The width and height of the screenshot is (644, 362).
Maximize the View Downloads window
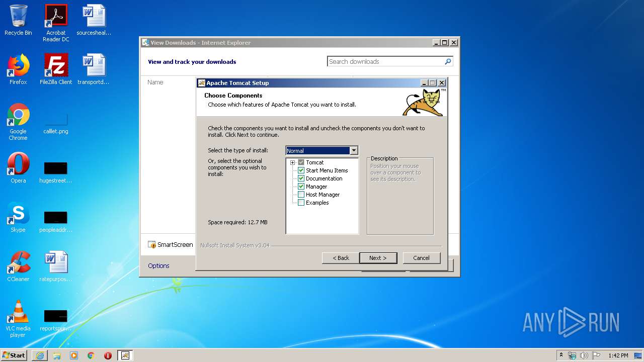click(444, 43)
